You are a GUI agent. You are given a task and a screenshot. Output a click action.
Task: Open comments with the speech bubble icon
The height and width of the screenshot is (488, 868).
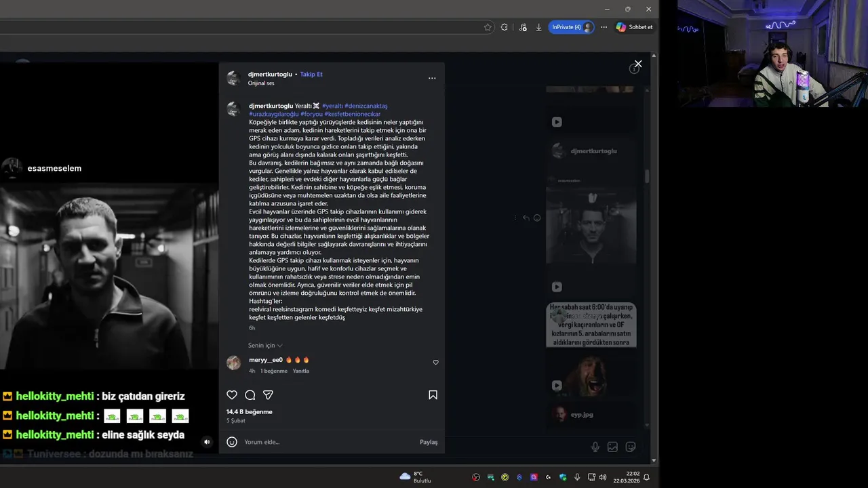pos(250,395)
